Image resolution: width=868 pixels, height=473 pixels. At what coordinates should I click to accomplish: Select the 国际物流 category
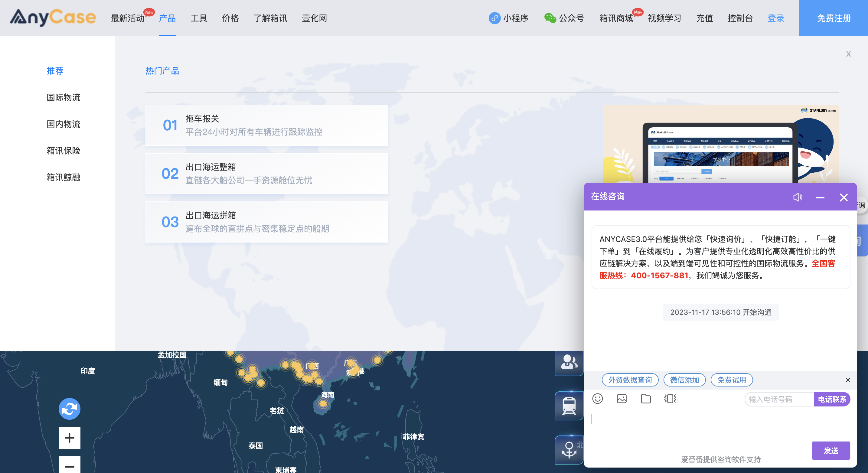63,97
